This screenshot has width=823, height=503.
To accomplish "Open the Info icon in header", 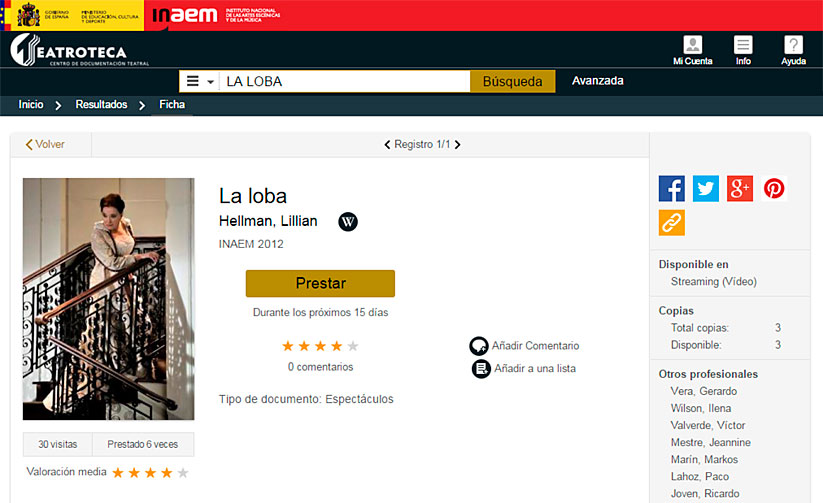I will 743,50.
